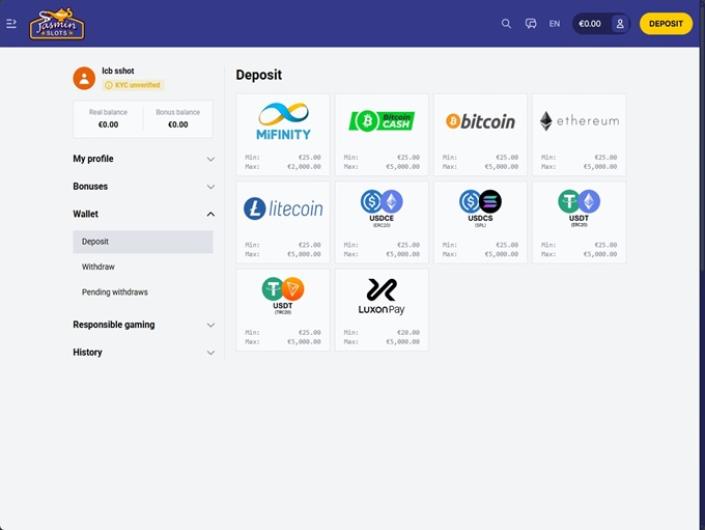Click the search magnifier icon
Screen dimensions: 705x530
coord(506,24)
